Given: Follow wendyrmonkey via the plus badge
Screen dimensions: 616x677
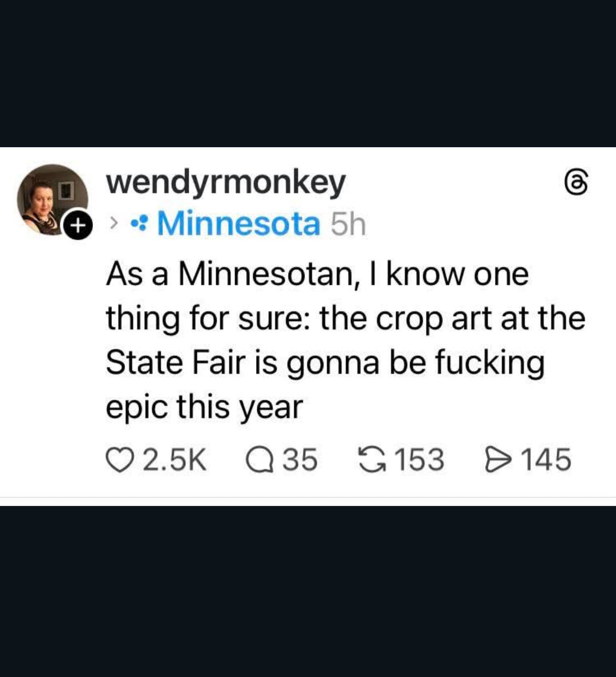Looking at the screenshot, I should click(77, 226).
